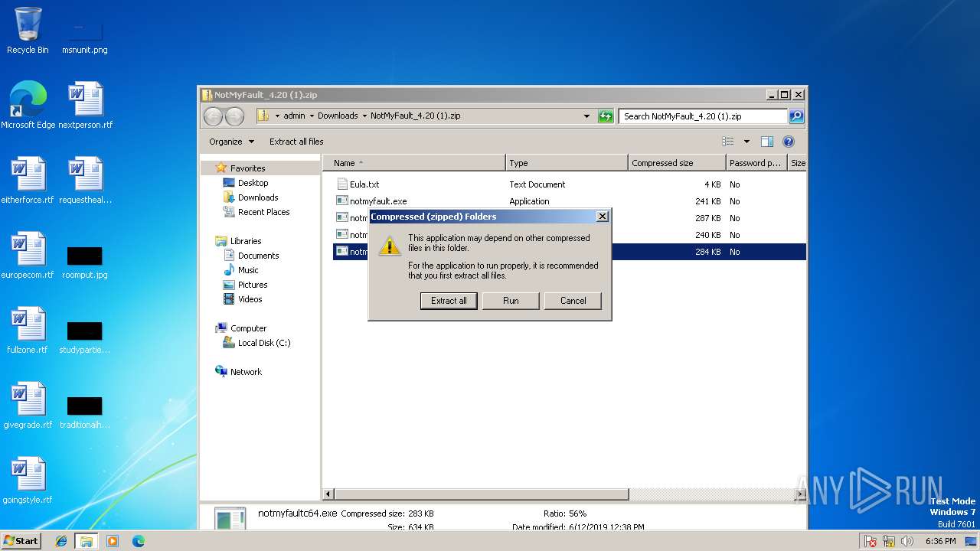980x551 pixels.
Task: Select Computer in navigation pane
Action: [248, 328]
